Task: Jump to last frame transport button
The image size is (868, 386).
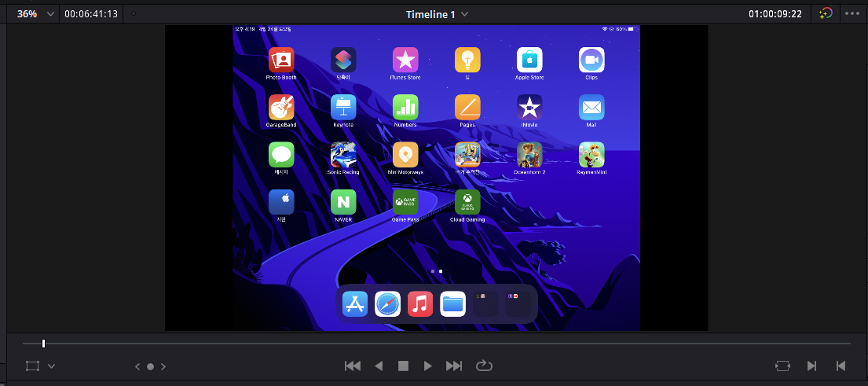Action: [454, 366]
